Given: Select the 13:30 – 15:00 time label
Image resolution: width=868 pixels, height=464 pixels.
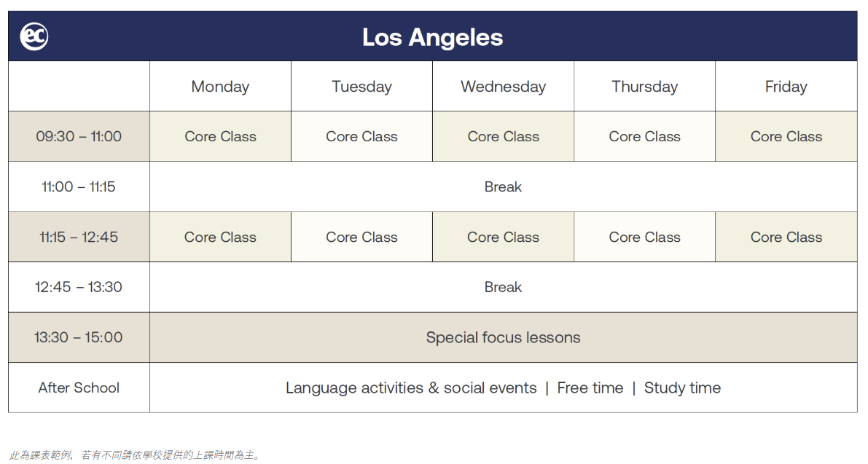Looking at the screenshot, I should pyautogui.click(x=79, y=337).
